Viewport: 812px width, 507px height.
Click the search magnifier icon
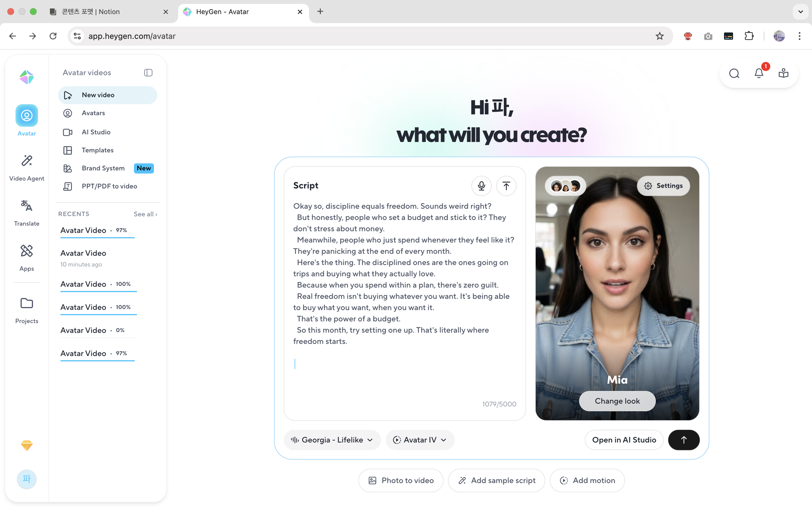[x=734, y=73]
